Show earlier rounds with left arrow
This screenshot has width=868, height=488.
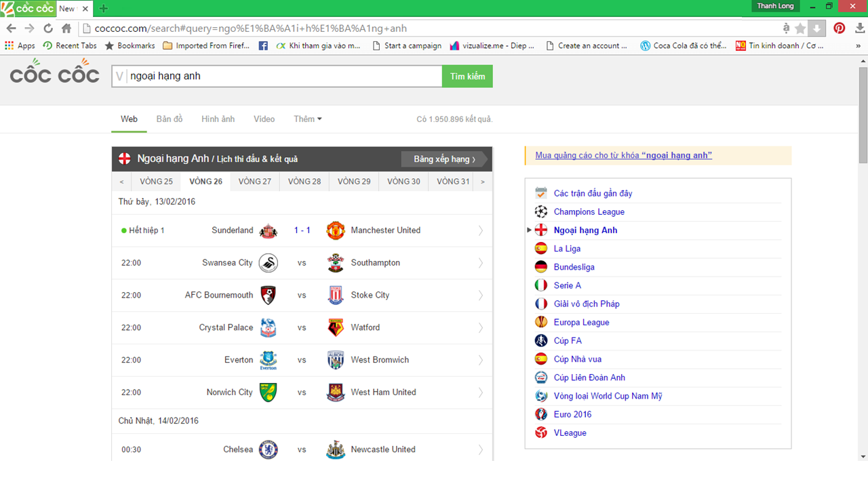(121, 182)
